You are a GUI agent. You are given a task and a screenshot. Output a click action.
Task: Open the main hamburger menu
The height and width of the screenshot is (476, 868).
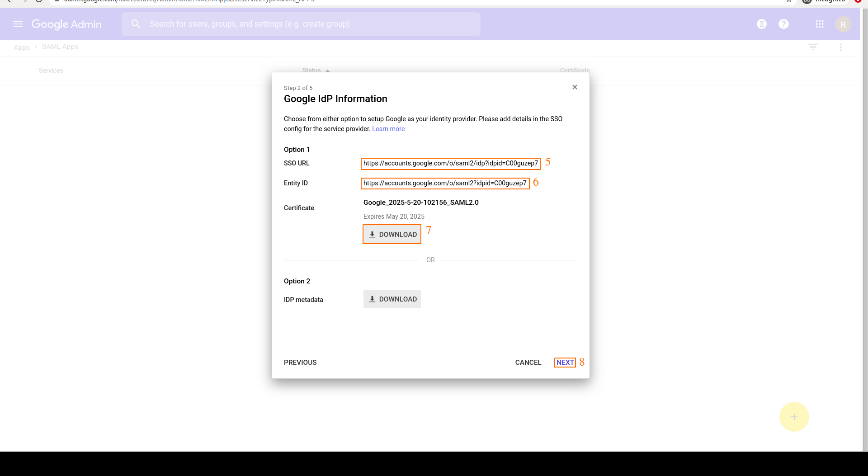pos(18,24)
